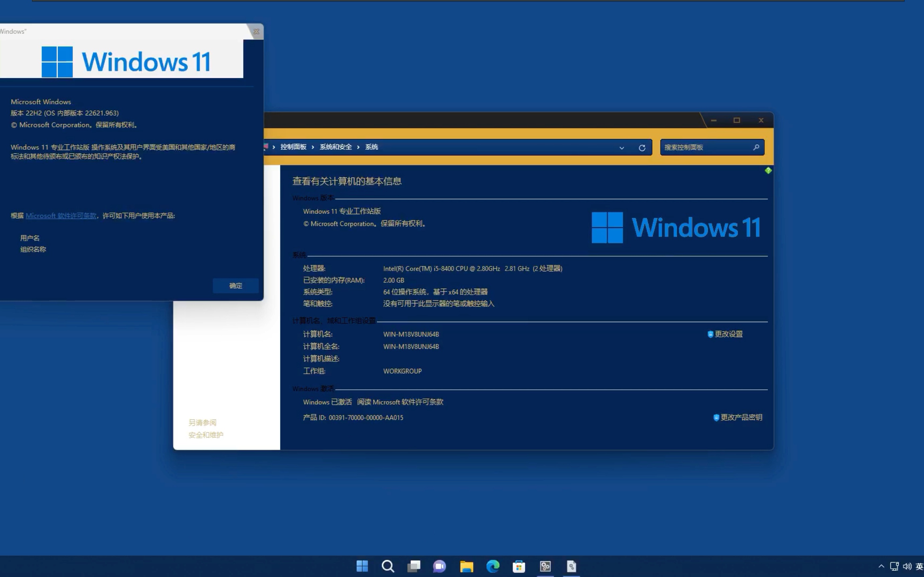Image resolution: width=924 pixels, height=577 pixels.
Task: Open the volume tray icon
Action: click(907, 566)
